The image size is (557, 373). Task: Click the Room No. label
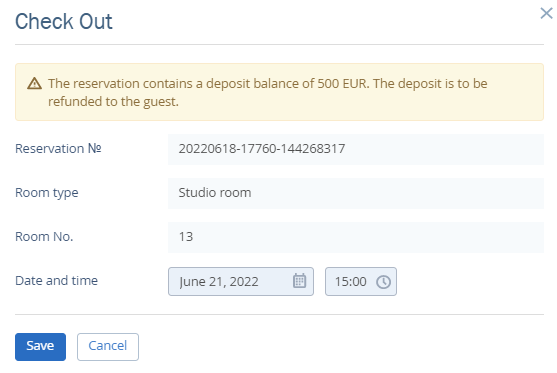point(44,237)
